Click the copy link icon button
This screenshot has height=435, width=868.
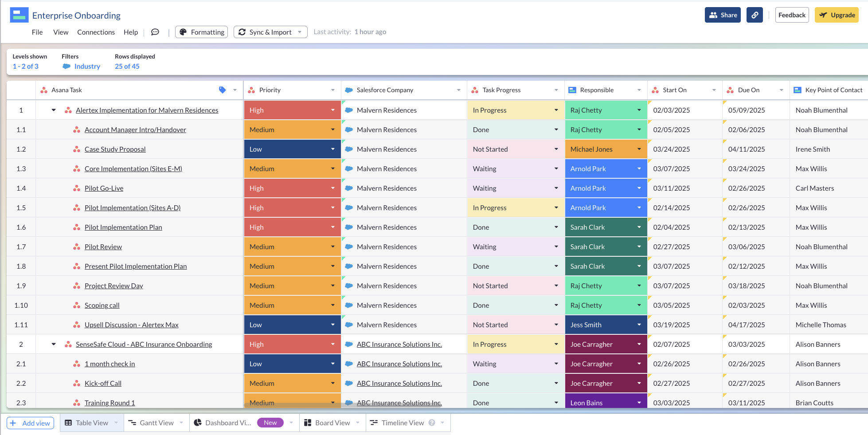pos(755,15)
